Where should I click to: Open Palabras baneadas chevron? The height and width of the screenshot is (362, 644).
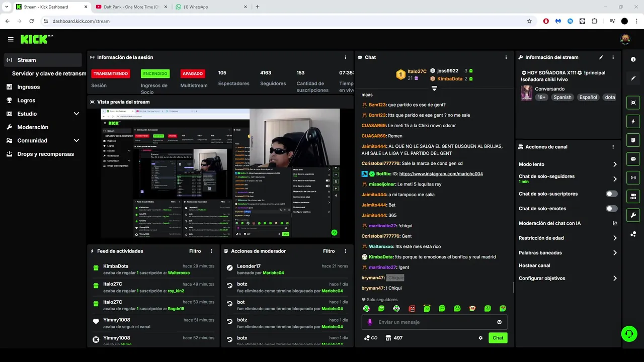click(615, 253)
